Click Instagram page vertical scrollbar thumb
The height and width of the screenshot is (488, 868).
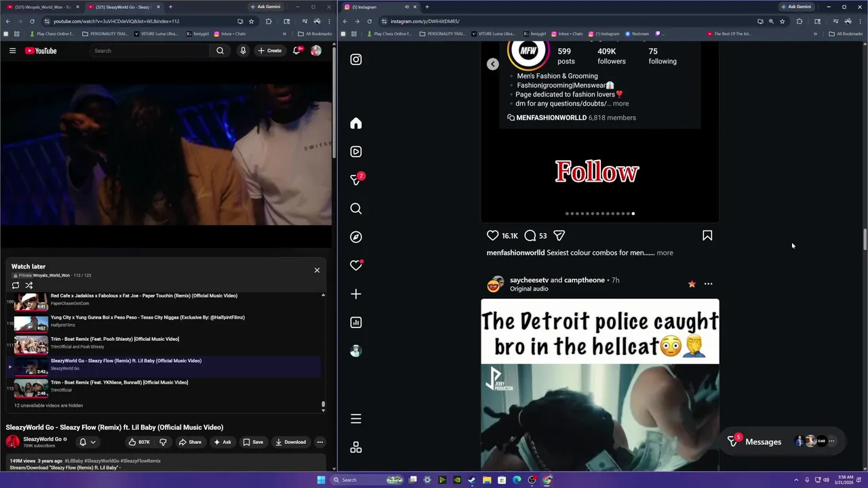(865, 240)
